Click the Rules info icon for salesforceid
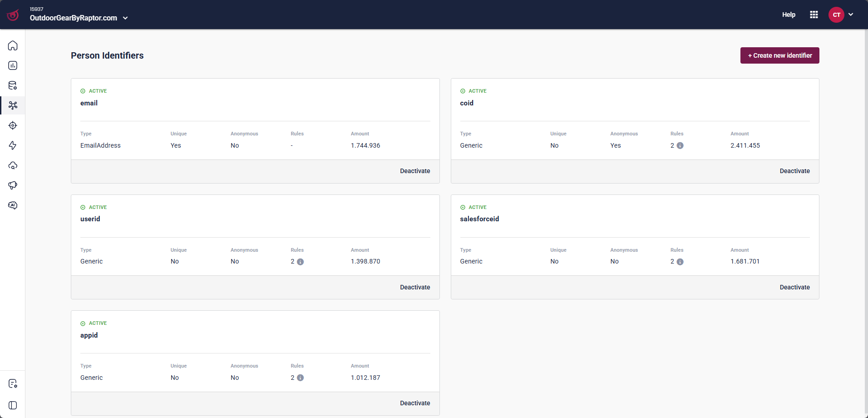 tap(680, 262)
